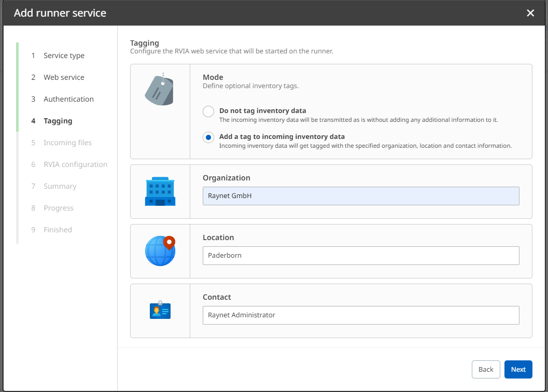Jump to the Incoming files step
This screenshot has width=548, height=392.
[67, 143]
